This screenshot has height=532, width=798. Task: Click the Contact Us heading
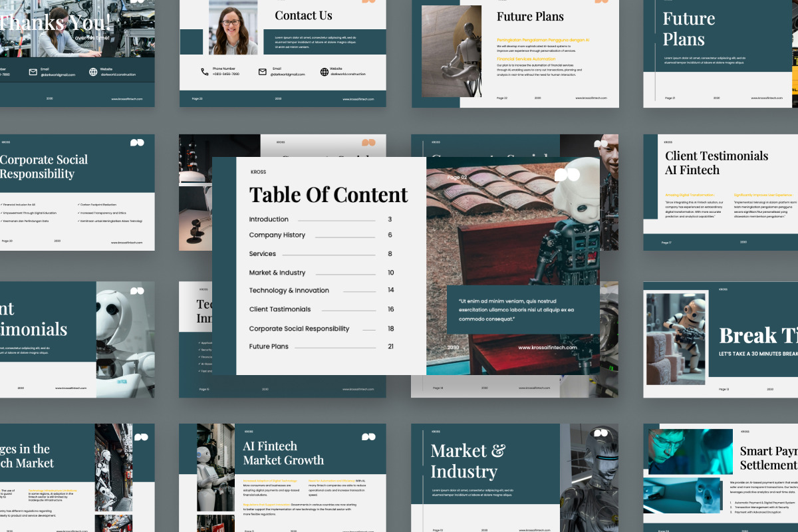point(303,15)
